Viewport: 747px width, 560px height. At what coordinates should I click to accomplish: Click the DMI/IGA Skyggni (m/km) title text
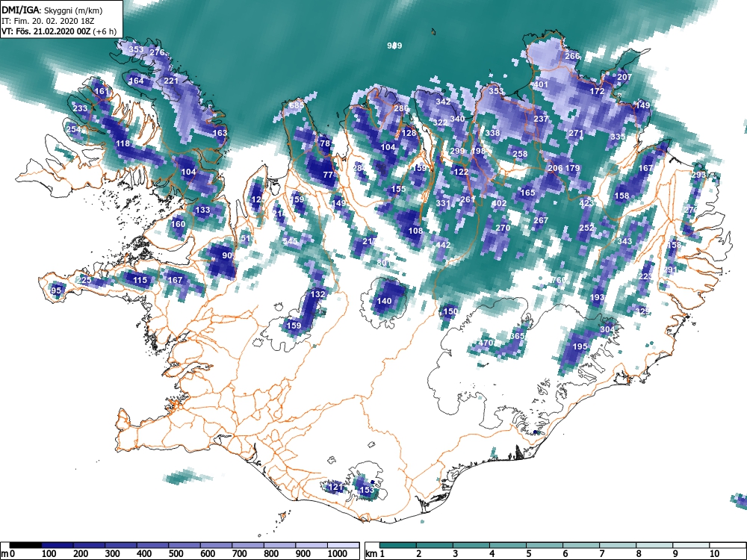(52, 10)
